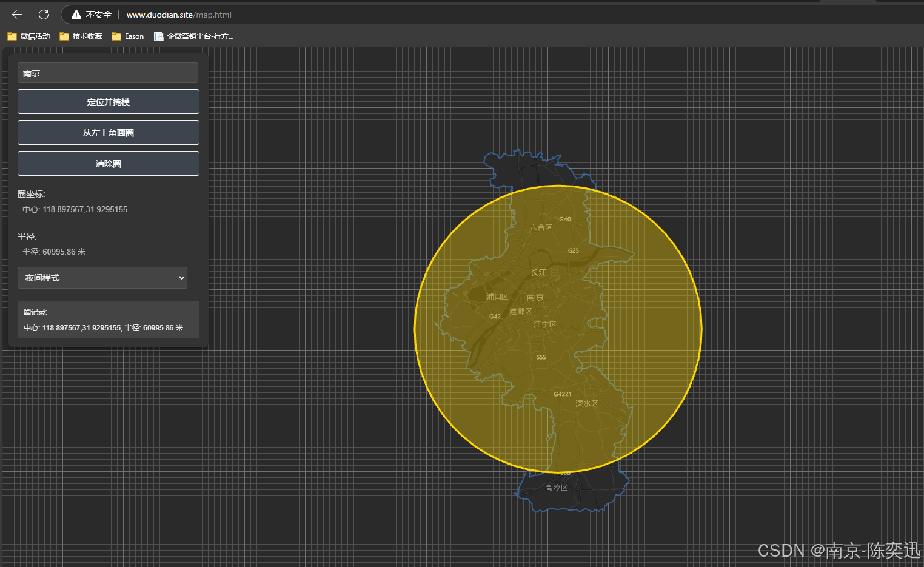Screen dimensions: 924x567
Task: Open the 企微营销平台 bookmark
Action: [194, 36]
